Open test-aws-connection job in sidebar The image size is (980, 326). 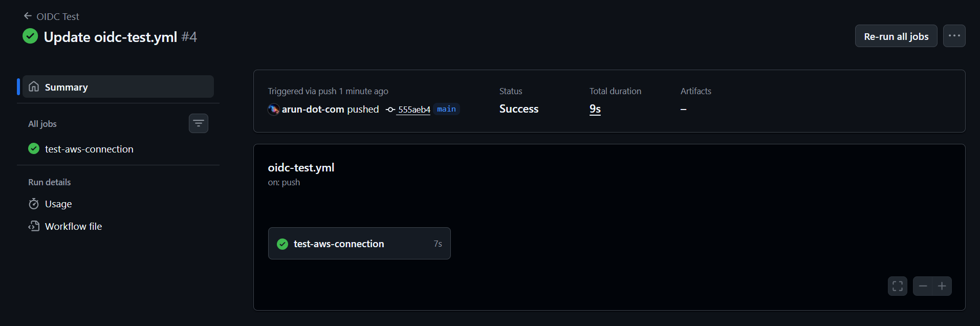pyautogui.click(x=89, y=149)
